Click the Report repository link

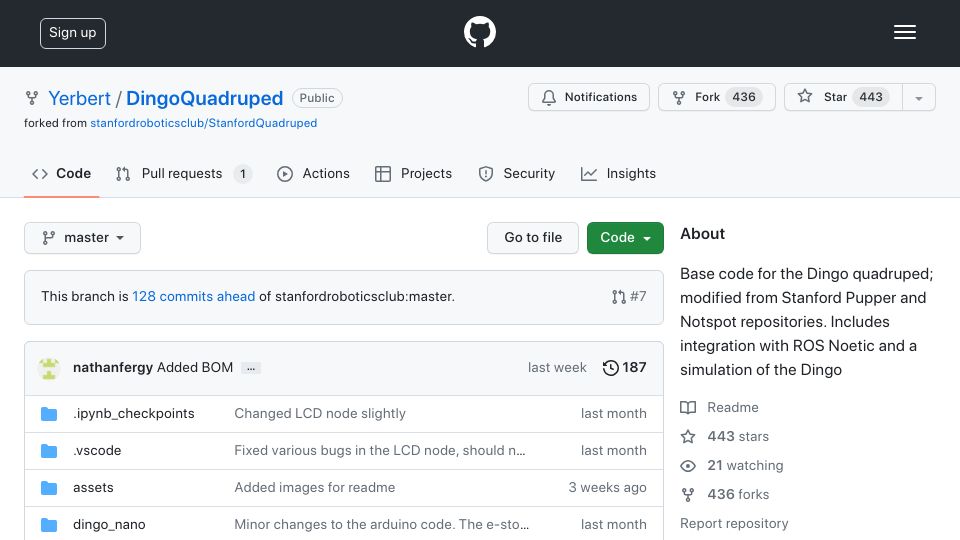(x=734, y=523)
